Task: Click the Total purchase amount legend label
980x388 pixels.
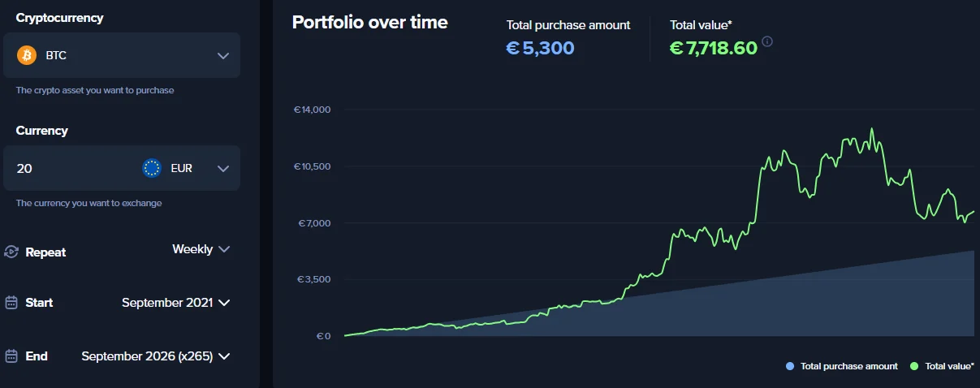Action: 849,367
